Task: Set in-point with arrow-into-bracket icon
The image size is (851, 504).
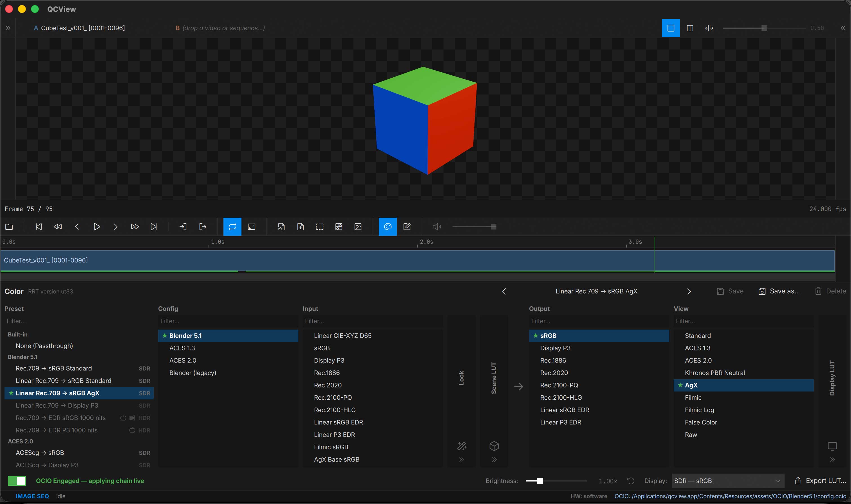Action: coord(183,226)
